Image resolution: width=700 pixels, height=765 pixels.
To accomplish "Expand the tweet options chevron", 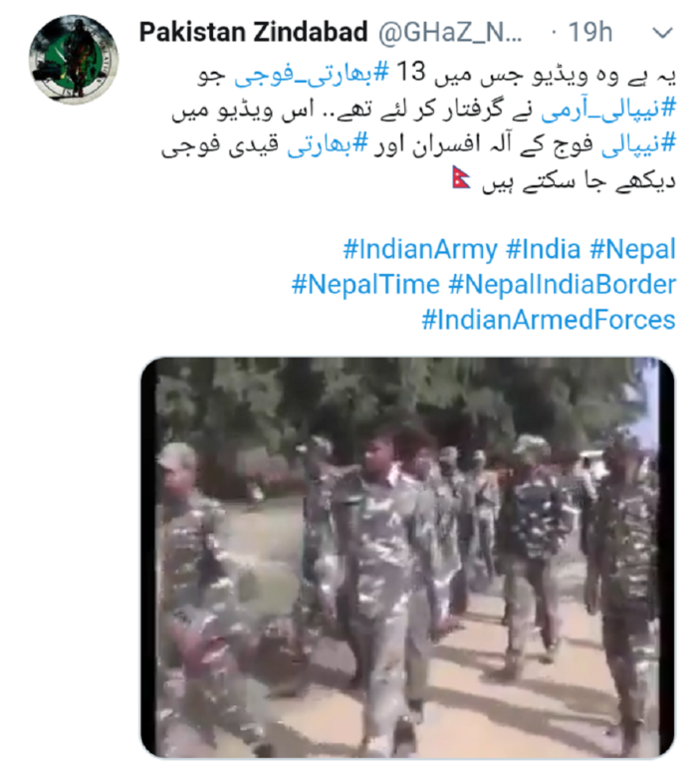I will pos(662,33).
